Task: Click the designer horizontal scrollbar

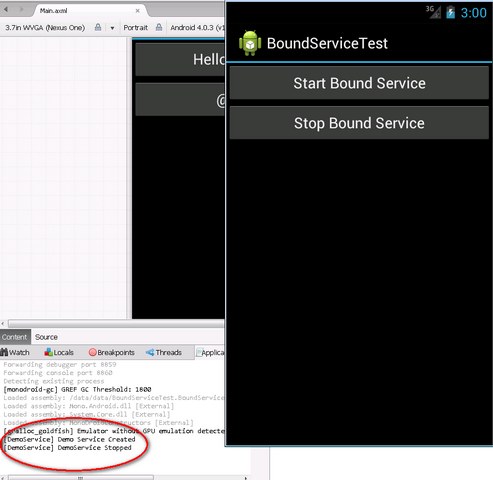Action: (x=116, y=323)
